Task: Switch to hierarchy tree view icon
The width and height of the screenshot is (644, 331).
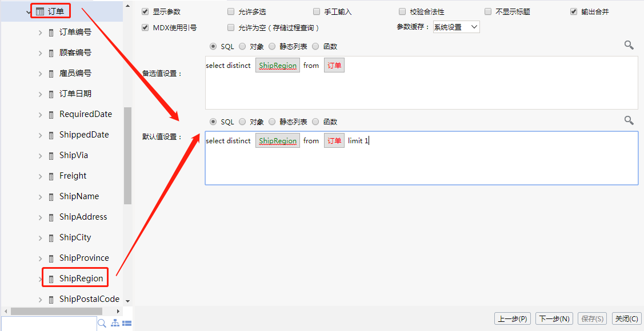Action: (x=115, y=323)
